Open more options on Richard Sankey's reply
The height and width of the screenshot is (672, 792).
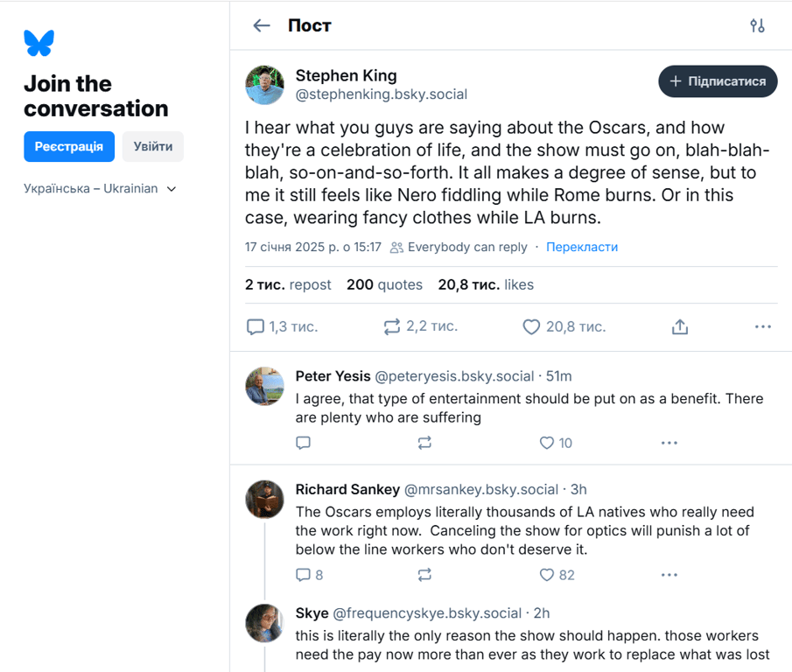[x=669, y=575]
